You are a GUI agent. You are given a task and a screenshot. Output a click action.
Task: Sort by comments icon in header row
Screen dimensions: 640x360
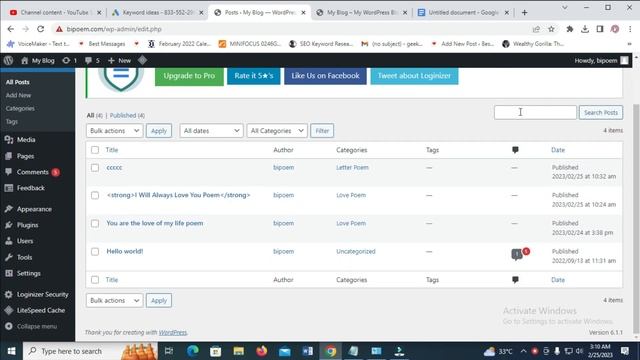(x=515, y=150)
